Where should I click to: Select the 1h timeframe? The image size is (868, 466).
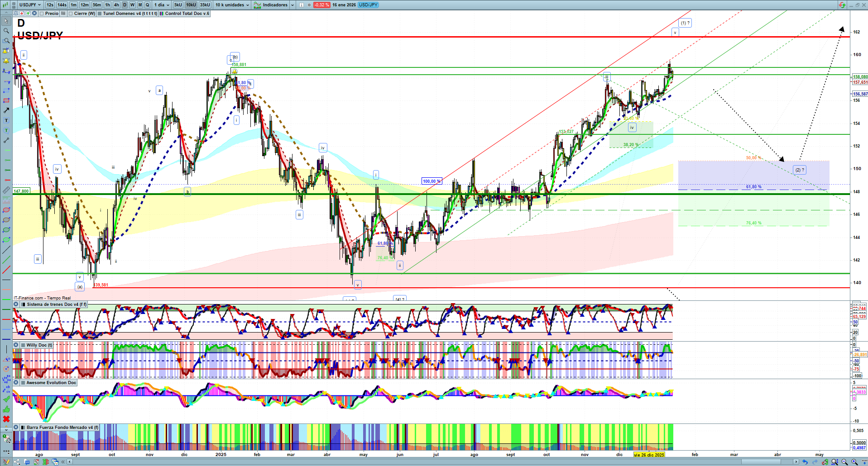coord(107,5)
